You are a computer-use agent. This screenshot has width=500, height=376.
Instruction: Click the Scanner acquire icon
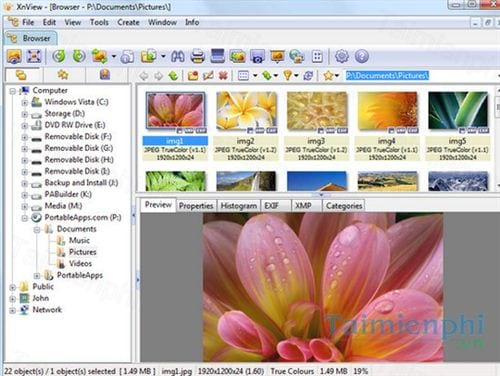click(x=218, y=56)
